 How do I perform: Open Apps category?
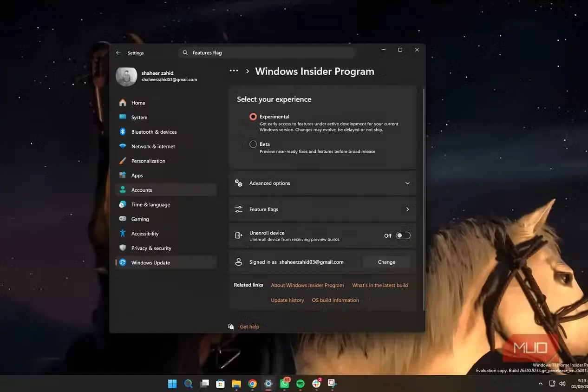pyautogui.click(x=166, y=176)
